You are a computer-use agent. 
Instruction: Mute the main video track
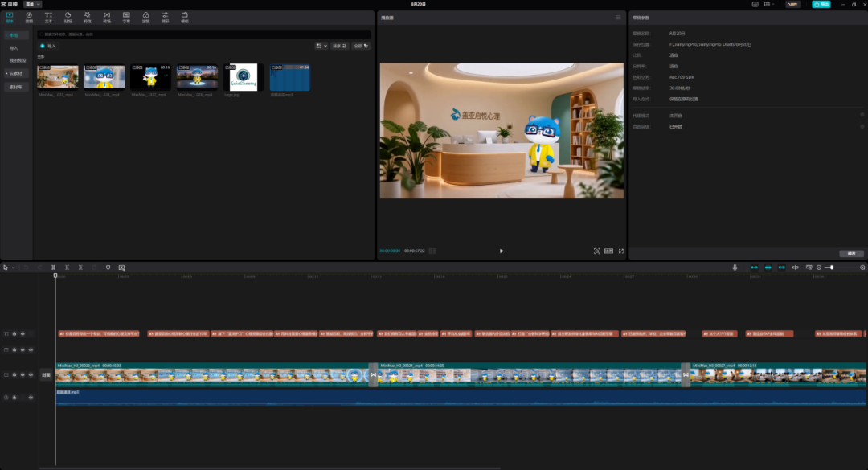tap(31, 374)
